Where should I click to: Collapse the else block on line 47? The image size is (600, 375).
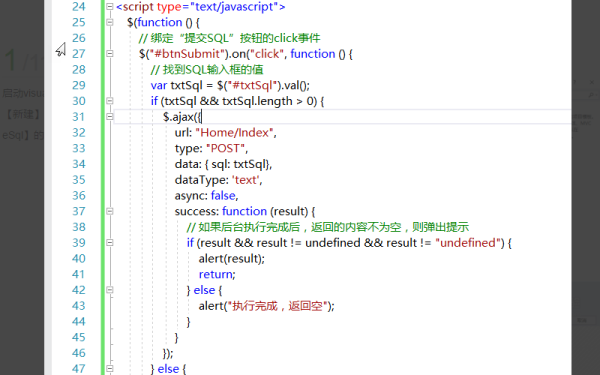[x=110, y=369]
